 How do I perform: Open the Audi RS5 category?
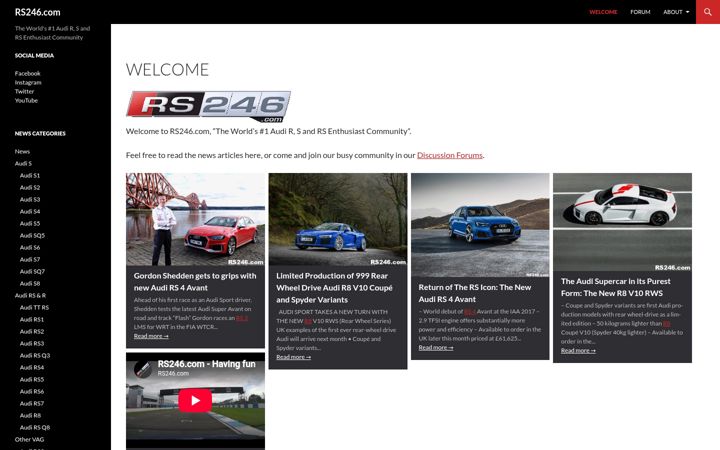(x=32, y=379)
